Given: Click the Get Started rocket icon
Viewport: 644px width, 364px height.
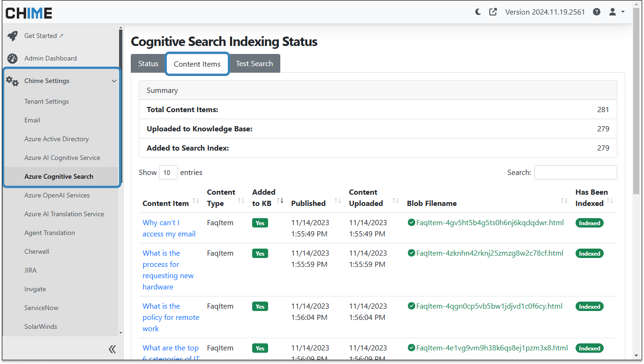Looking at the screenshot, I should click(x=13, y=36).
